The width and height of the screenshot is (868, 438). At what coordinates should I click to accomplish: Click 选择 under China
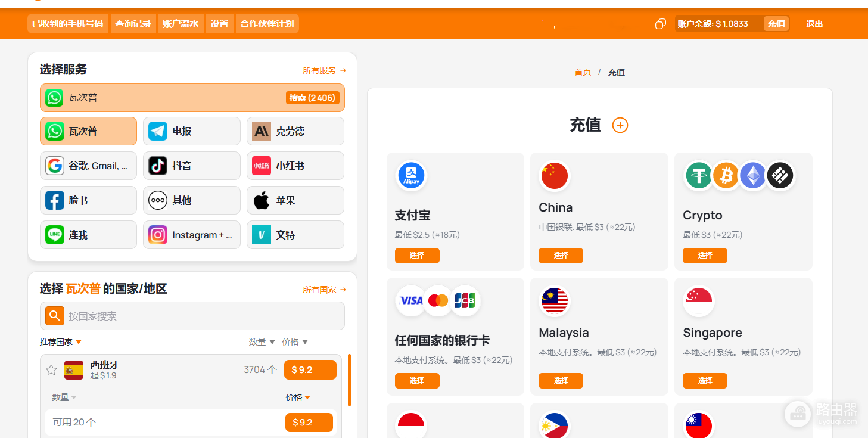pyautogui.click(x=561, y=256)
